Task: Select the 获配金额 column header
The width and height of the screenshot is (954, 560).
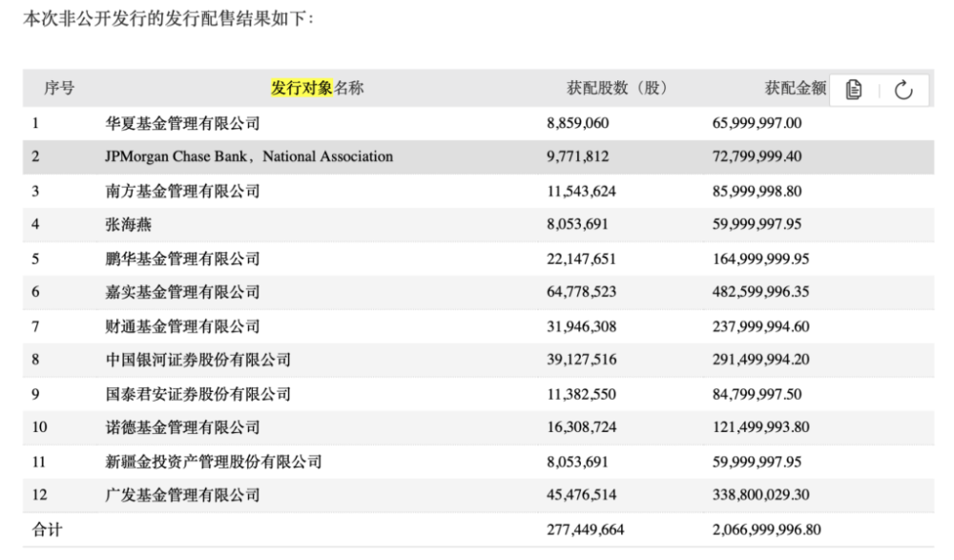Action: (x=796, y=89)
